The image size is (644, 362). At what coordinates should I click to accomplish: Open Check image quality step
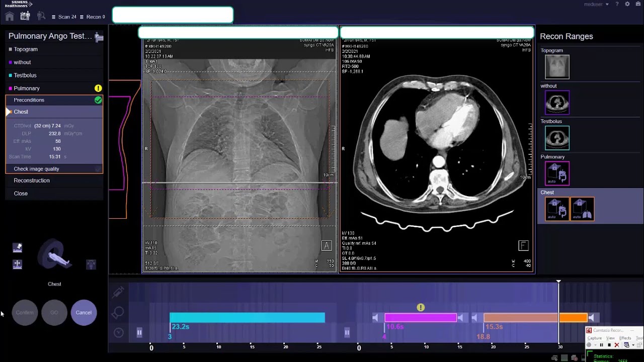tap(54, 169)
